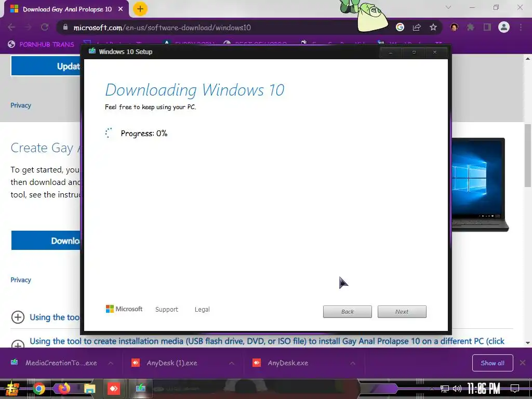
Task: Focus the microsoft.com address bar
Action: tap(162, 28)
